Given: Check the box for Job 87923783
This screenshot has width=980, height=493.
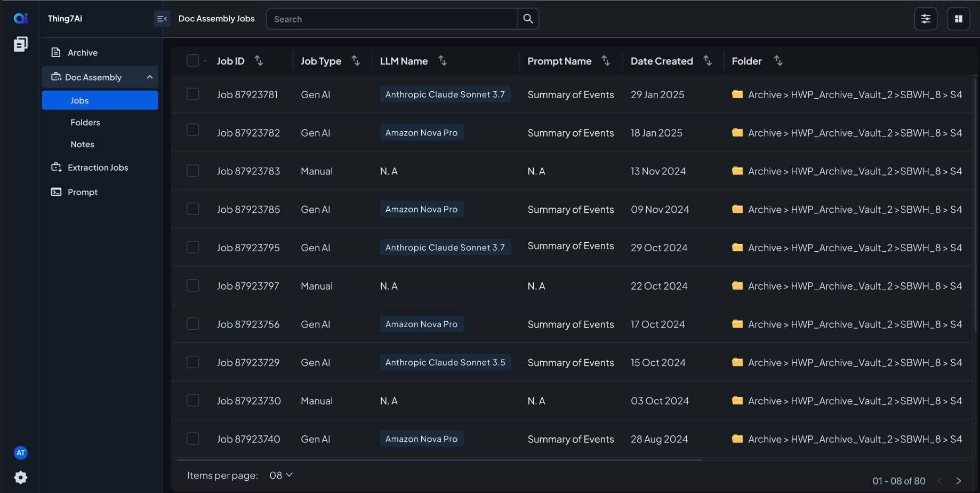Looking at the screenshot, I should (x=192, y=171).
